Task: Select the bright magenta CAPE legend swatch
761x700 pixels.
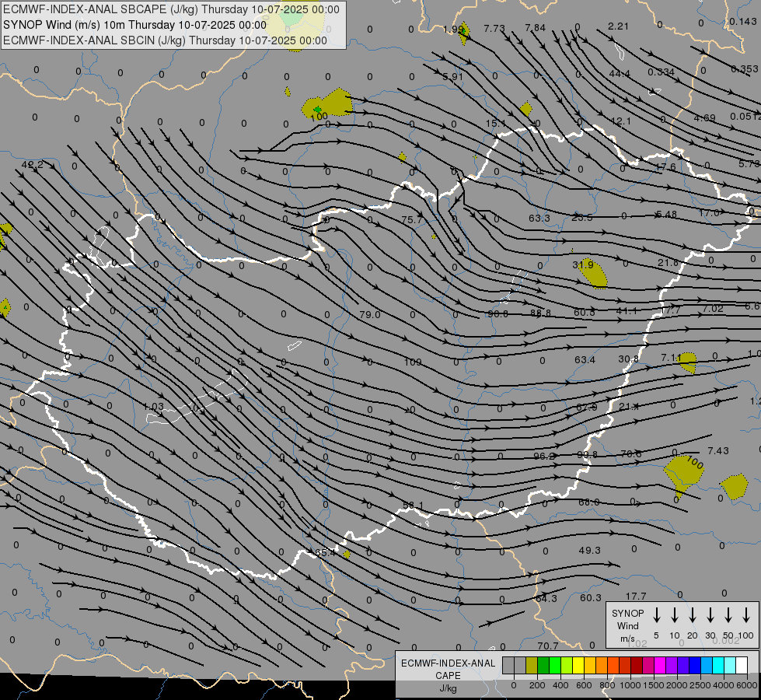Action: pyautogui.click(x=660, y=666)
